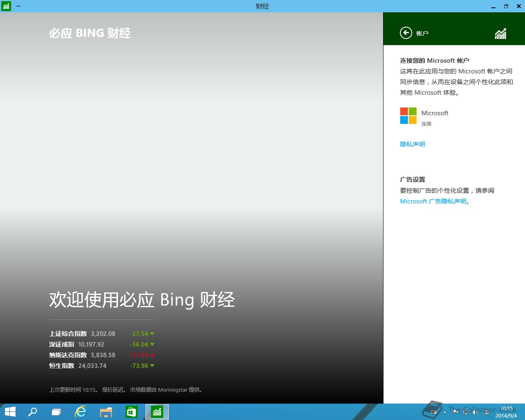
Task: Open the app icon menu in the title bar
Action: (x=6, y=6)
